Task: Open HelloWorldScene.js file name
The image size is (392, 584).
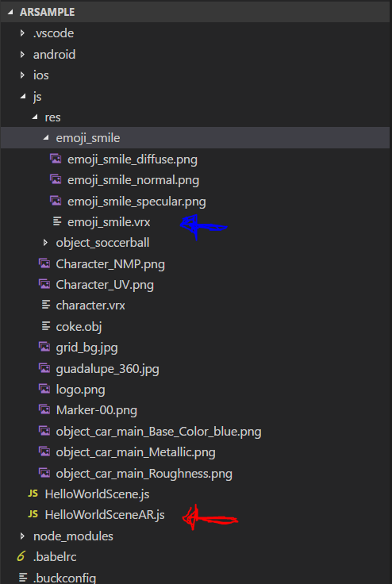Action: point(97,494)
